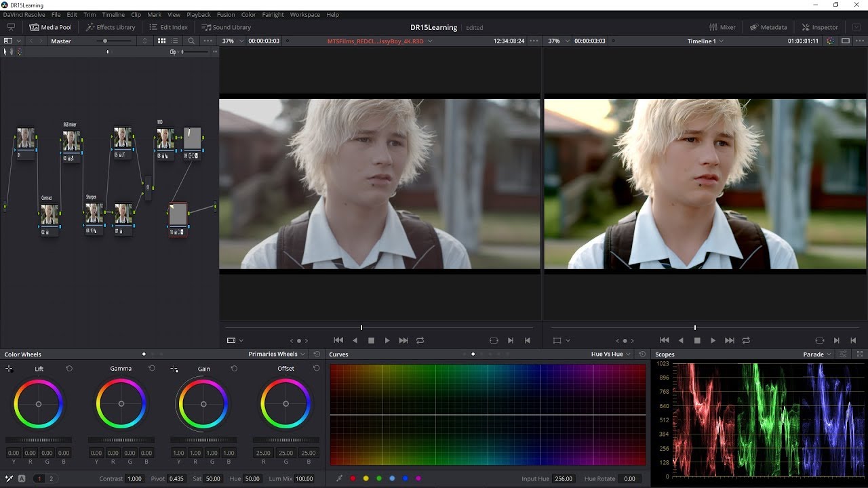Open the Parade scope type dropdown
Viewport: 868px width, 488px height.
point(817,354)
